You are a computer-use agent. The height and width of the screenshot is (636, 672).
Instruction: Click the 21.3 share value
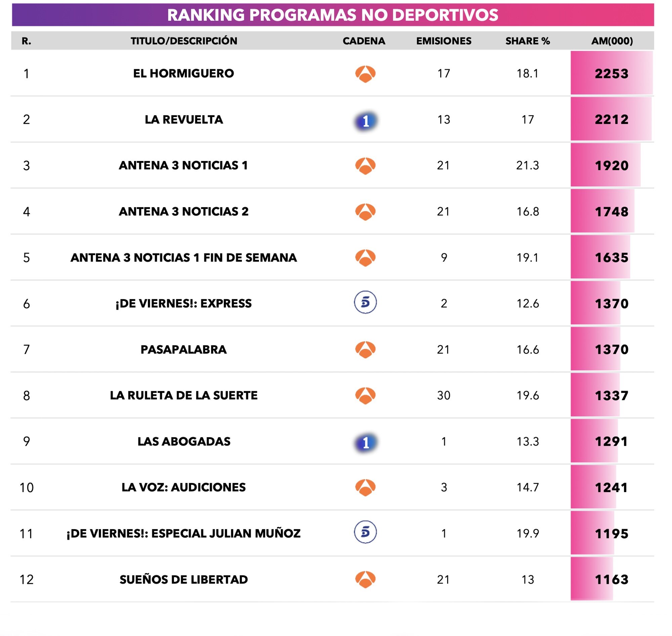coord(527,165)
